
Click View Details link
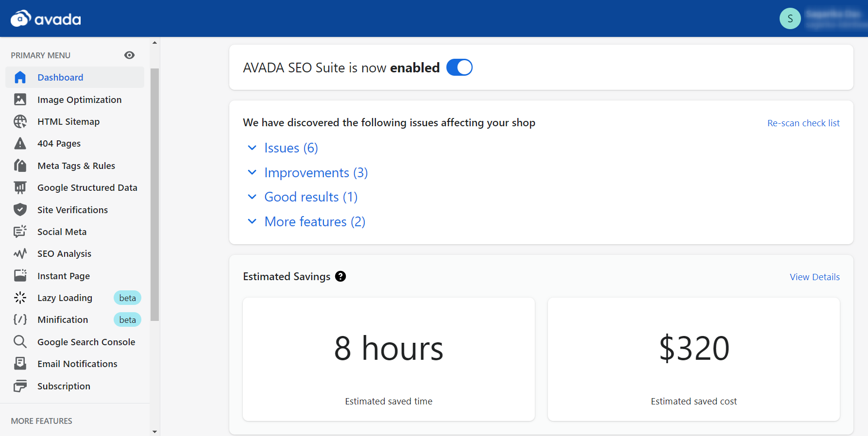pyautogui.click(x=815, y=277)
